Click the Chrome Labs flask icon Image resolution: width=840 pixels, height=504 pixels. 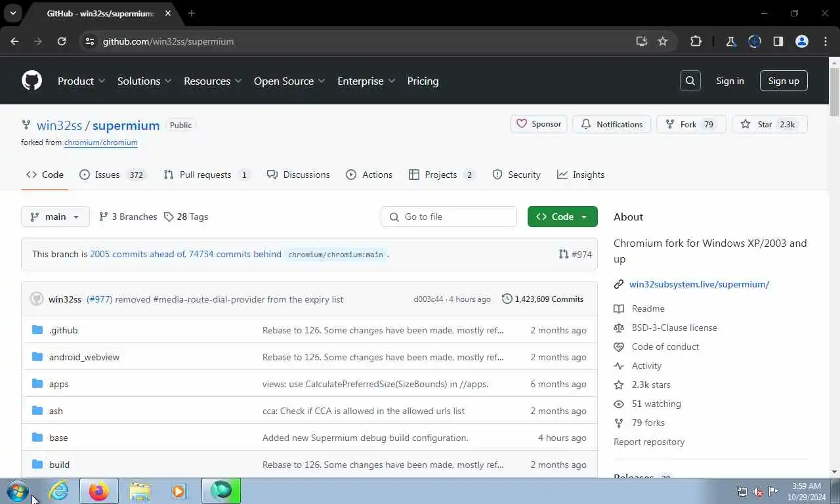click(730, 41)
